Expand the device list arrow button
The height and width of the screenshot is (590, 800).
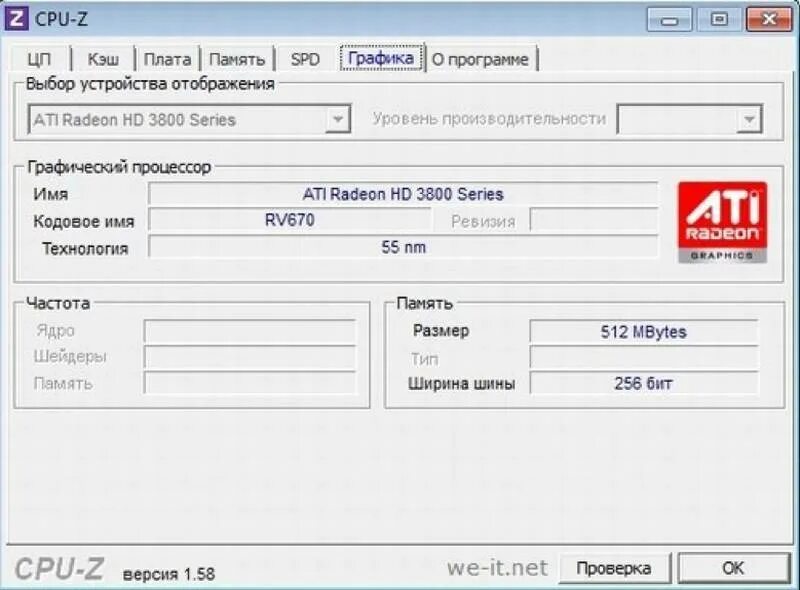click(337, 120)
